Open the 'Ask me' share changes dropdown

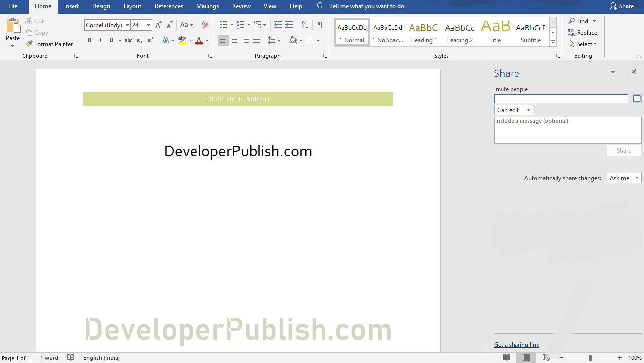point(624,178)
